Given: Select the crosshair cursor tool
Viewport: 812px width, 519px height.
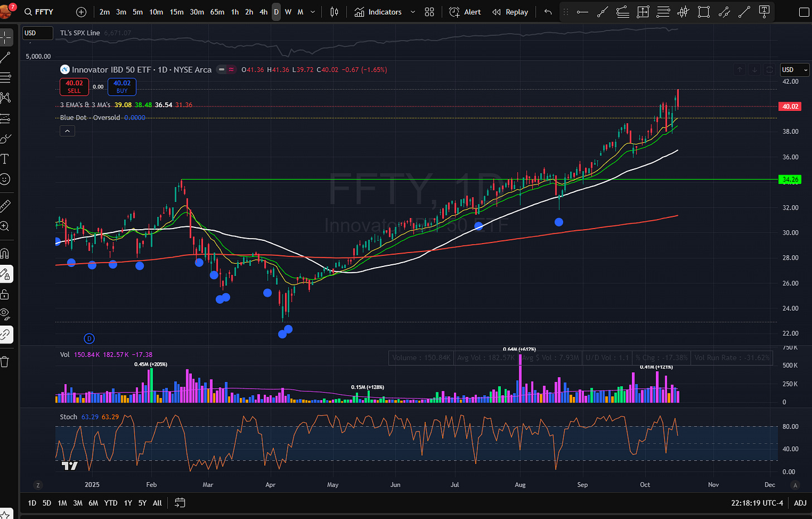Looking at the screenshot, I should tap(6, 37).
